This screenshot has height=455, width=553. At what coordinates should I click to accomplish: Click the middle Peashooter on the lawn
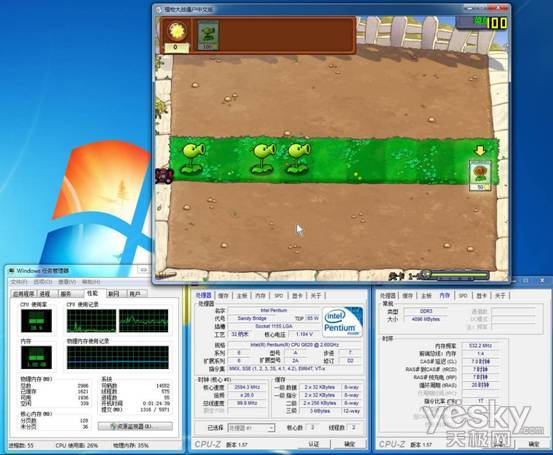pyautogui.click(x=264, y=159)
